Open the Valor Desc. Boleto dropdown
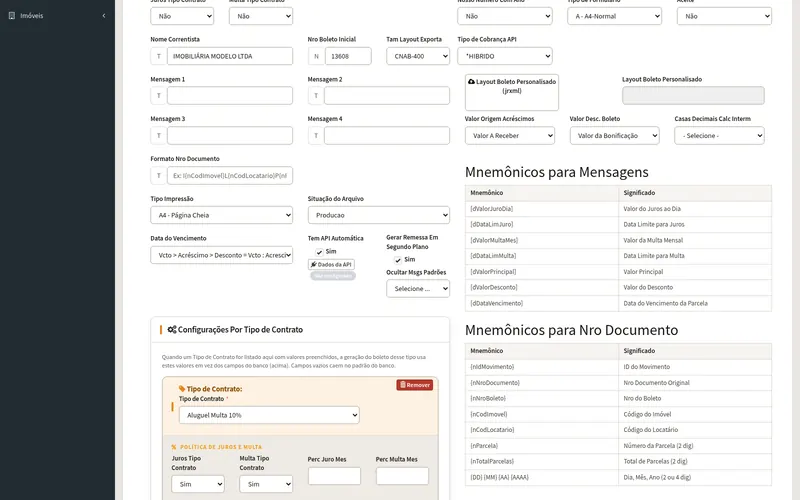 (614, 136)
